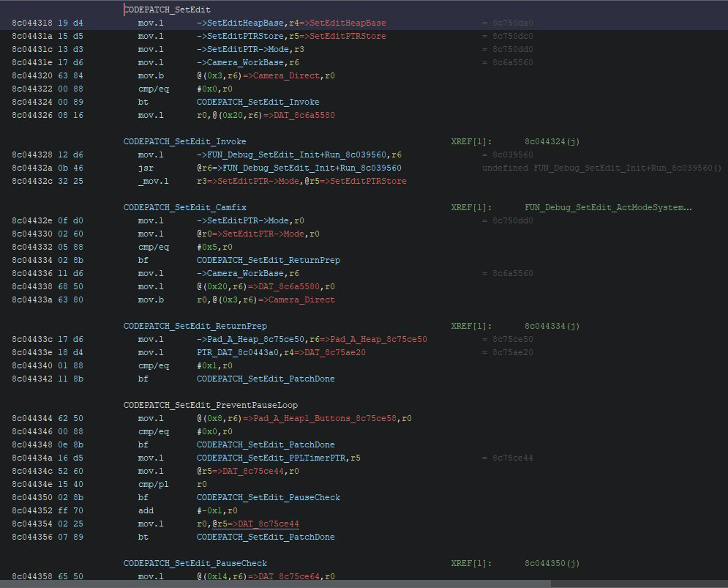Jump to XREF 8c044334(j)
Viewport: 728px width, 588px height.
click(x=552, y=326)
